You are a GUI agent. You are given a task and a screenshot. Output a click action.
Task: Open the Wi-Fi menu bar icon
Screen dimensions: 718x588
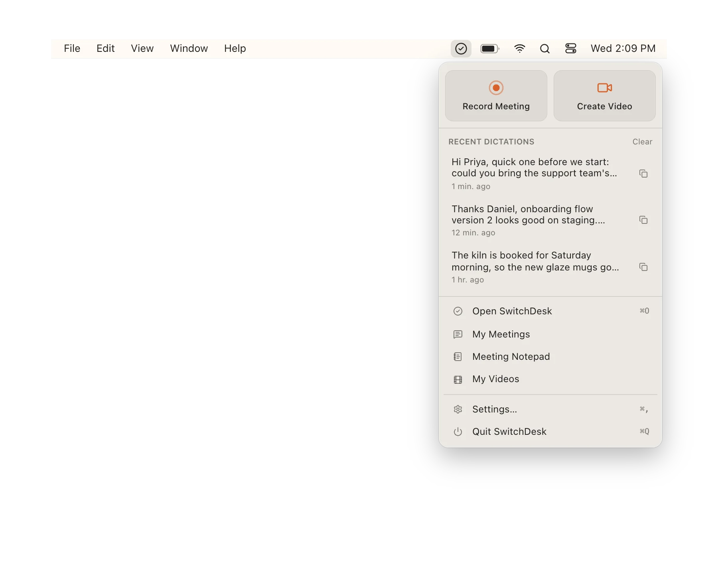click(519, 49)
